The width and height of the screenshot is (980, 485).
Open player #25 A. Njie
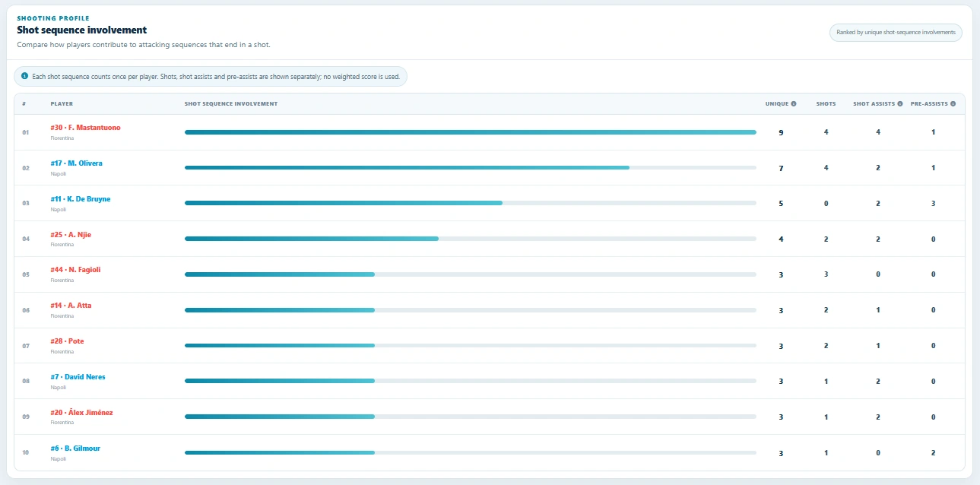pyautogui.click(x=71, y=235)
